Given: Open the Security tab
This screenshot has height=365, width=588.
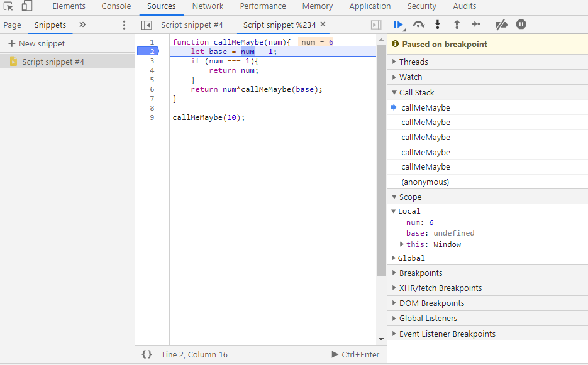Looking at the screenshot, I should coord(422,6).
